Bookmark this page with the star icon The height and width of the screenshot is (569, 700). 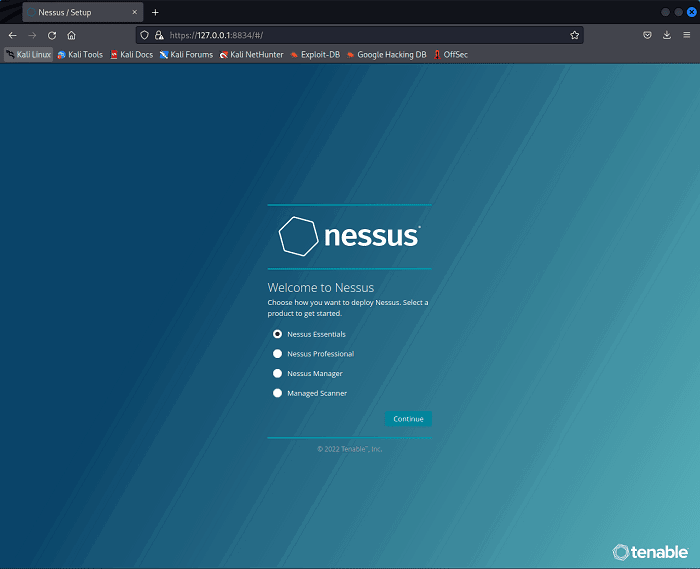[x=574, y=35]
